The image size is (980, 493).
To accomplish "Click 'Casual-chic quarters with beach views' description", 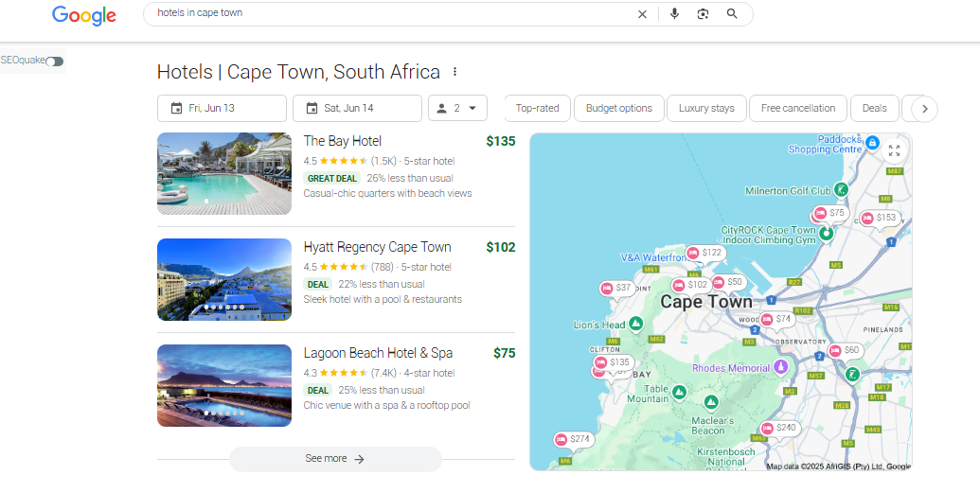I will point(387,194).
